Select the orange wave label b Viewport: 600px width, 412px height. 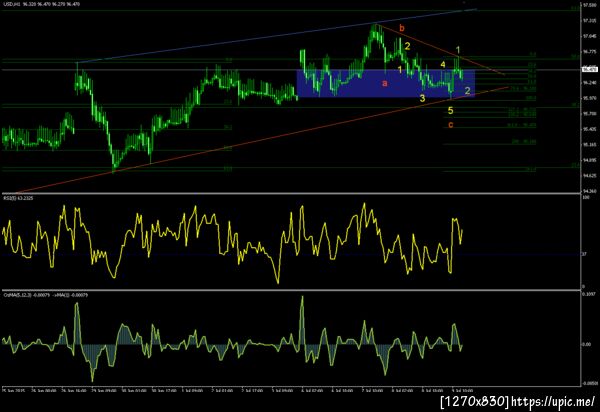401,28
